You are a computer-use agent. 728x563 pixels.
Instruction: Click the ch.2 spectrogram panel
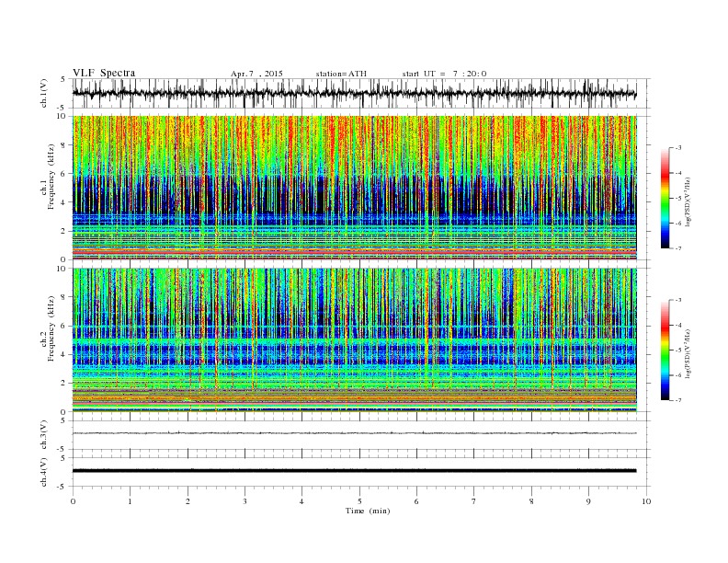click(x=355, y=340)
